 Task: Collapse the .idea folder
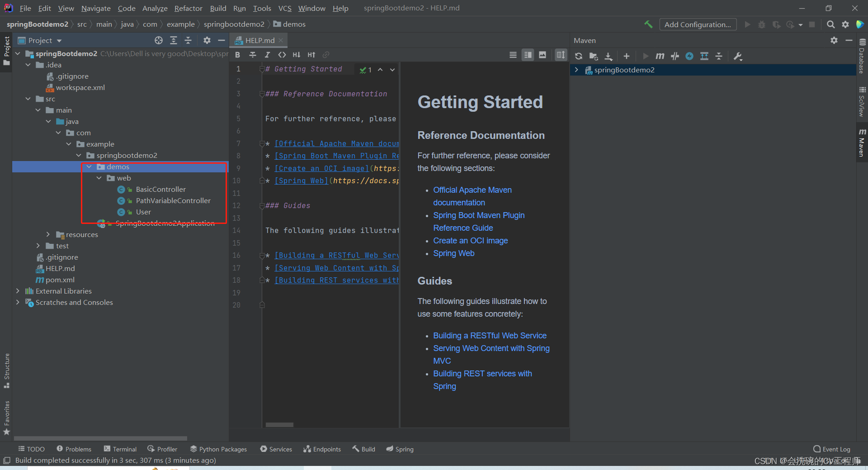point(28,65)
